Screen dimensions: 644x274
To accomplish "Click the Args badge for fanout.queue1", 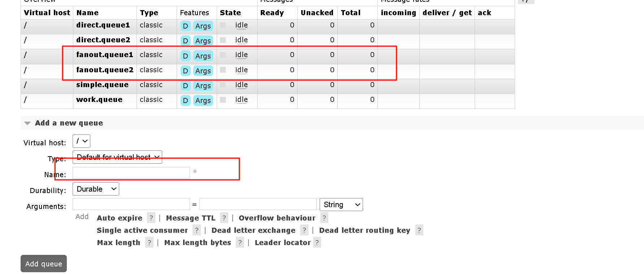I will point(203,56).
